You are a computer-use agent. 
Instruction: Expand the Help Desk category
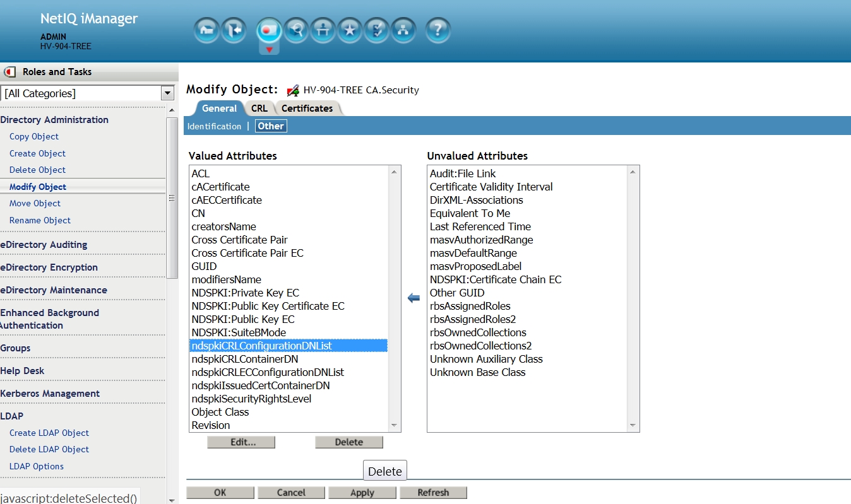coord(22,371)
